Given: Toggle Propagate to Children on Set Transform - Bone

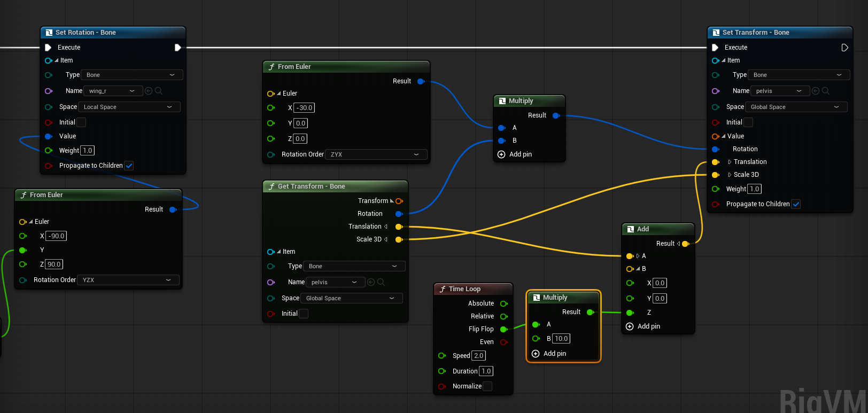Looking at the screenshot, I should click(796, 204).
